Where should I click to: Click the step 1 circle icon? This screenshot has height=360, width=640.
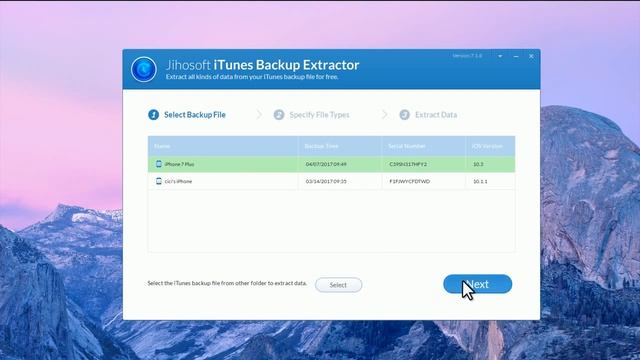coord(153,115)
